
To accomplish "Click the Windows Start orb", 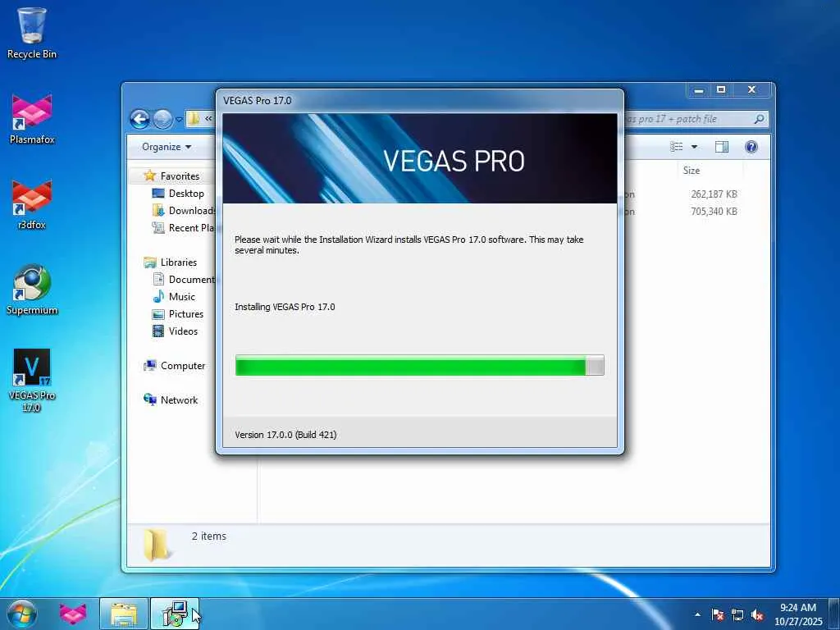I will [22, 614].
